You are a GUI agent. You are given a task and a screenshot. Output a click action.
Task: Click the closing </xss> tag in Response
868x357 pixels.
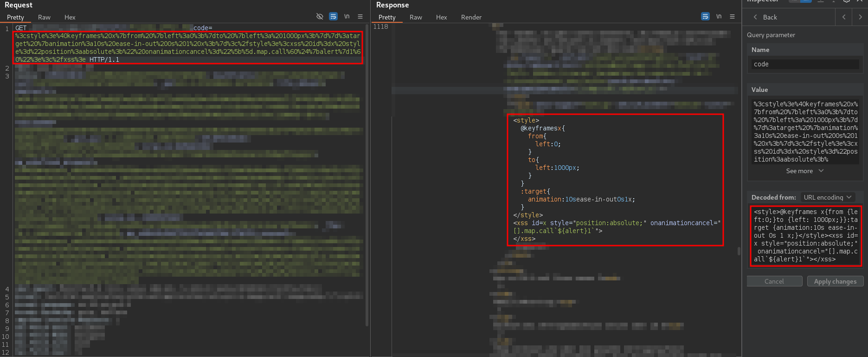point(524,239)
